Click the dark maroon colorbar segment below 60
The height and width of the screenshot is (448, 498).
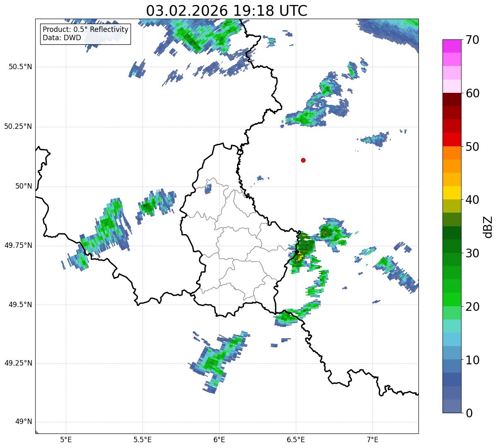(452, 99)
